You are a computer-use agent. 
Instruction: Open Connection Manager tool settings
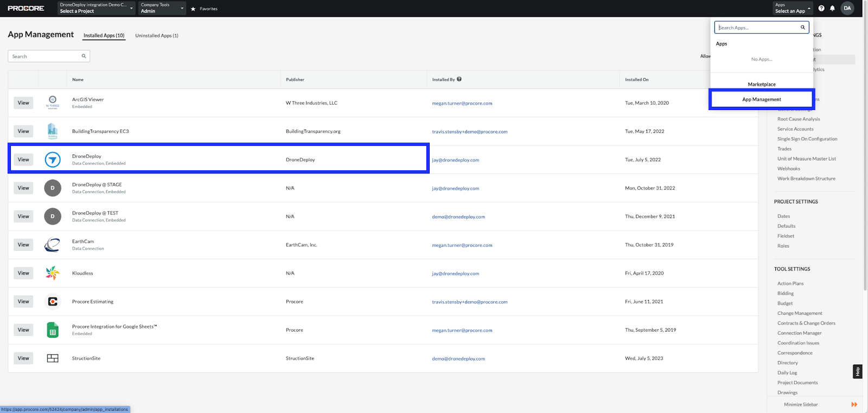(x=800, y=333)
